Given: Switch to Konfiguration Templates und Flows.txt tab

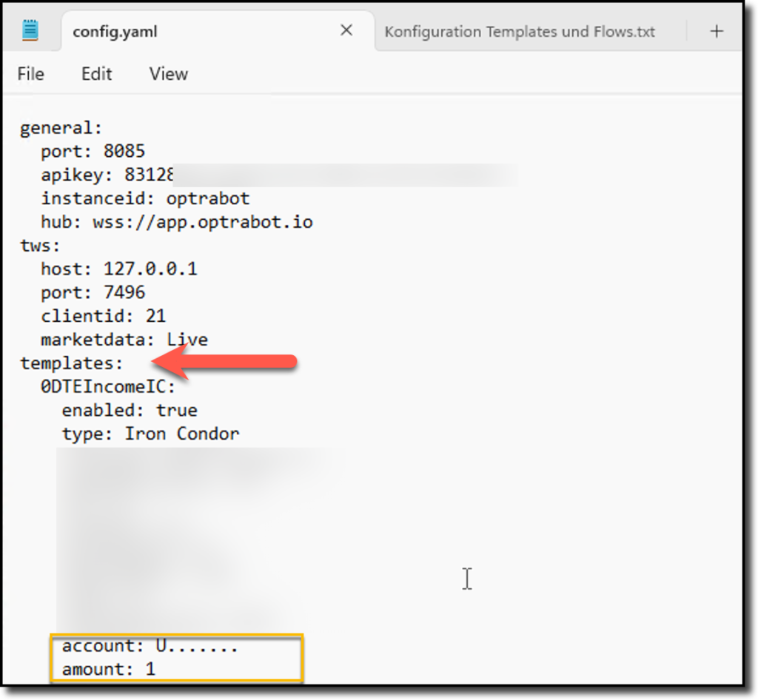Looking at the screenshot, I should click(x=520, y=32).
